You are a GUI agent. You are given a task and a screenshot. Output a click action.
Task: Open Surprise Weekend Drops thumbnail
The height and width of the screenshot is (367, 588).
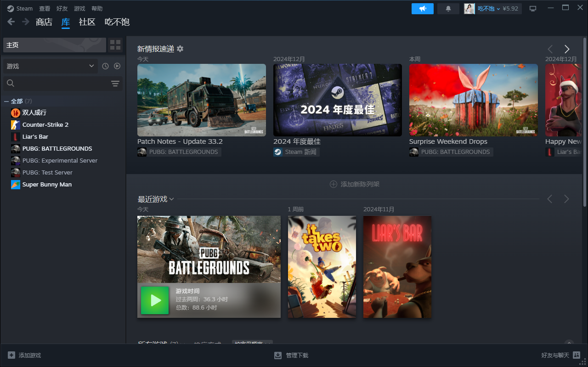point(474,100)
